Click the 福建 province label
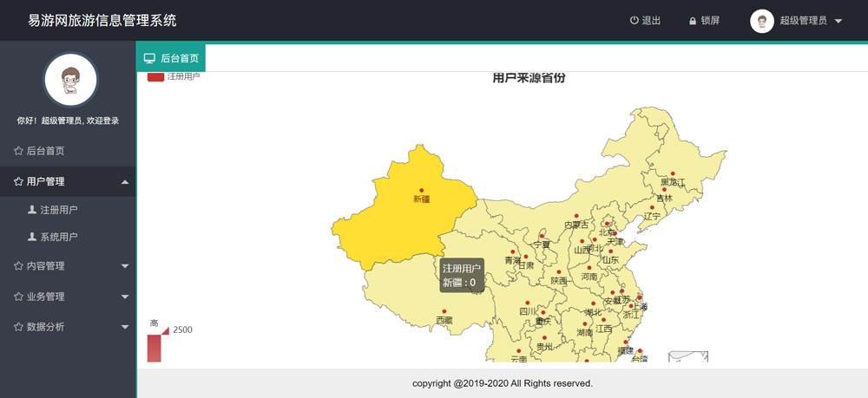 [x=626, y=350]
